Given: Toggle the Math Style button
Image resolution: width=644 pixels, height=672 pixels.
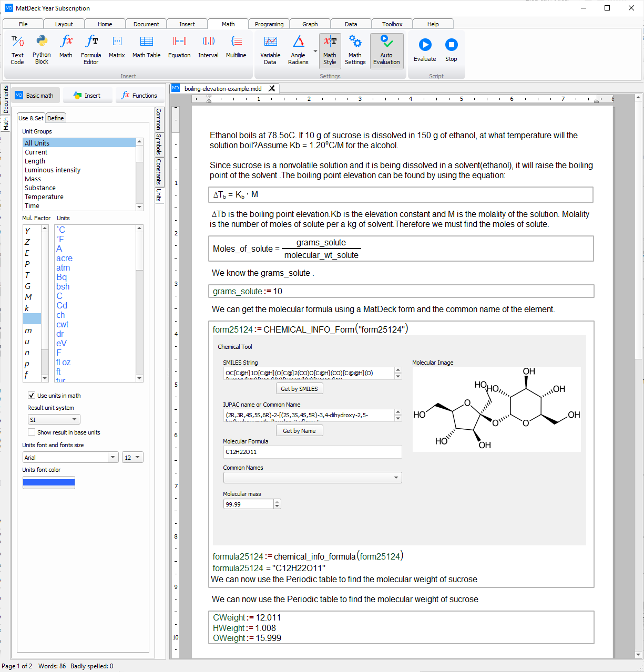Looking at the screenshot, I should (330, 50).
